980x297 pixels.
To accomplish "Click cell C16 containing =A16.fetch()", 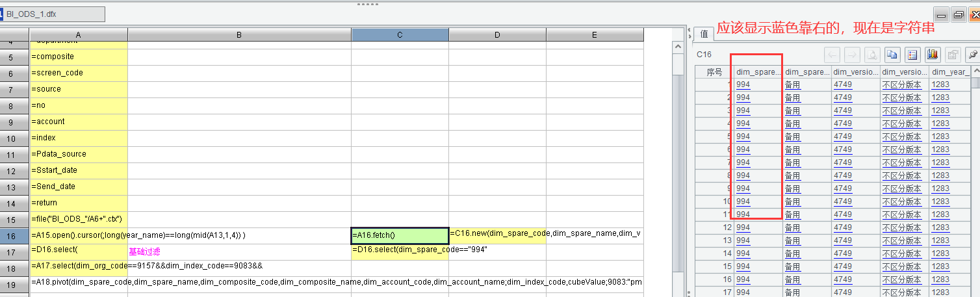I will 400,236.
